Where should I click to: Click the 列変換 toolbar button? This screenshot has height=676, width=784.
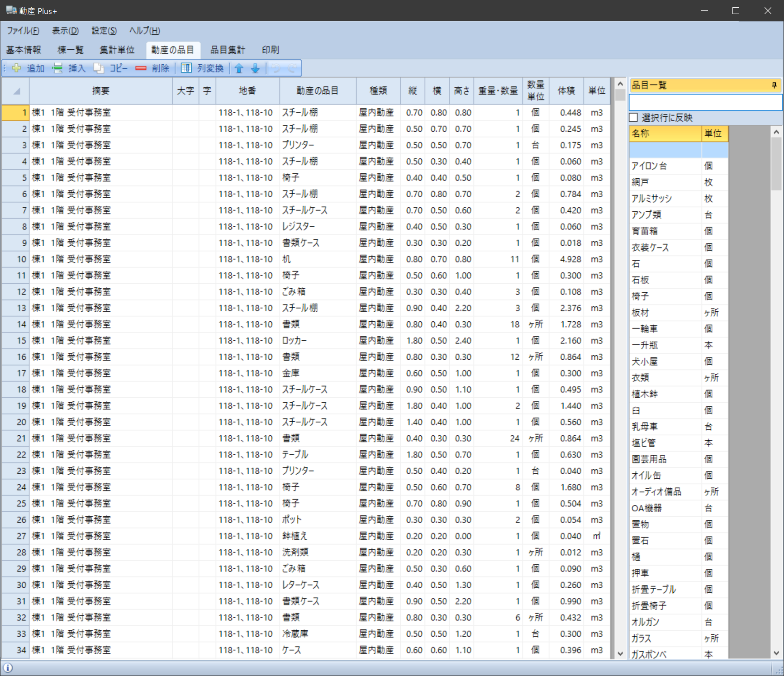coord(203,68)
